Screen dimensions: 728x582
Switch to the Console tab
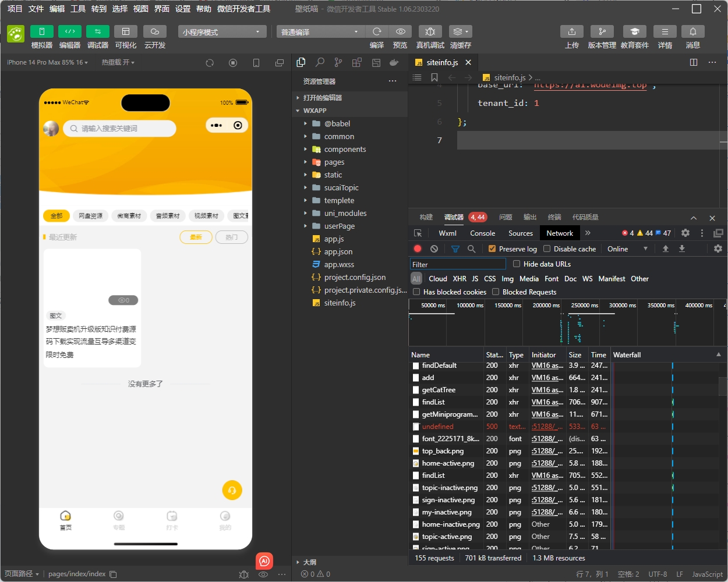(483, 233)
